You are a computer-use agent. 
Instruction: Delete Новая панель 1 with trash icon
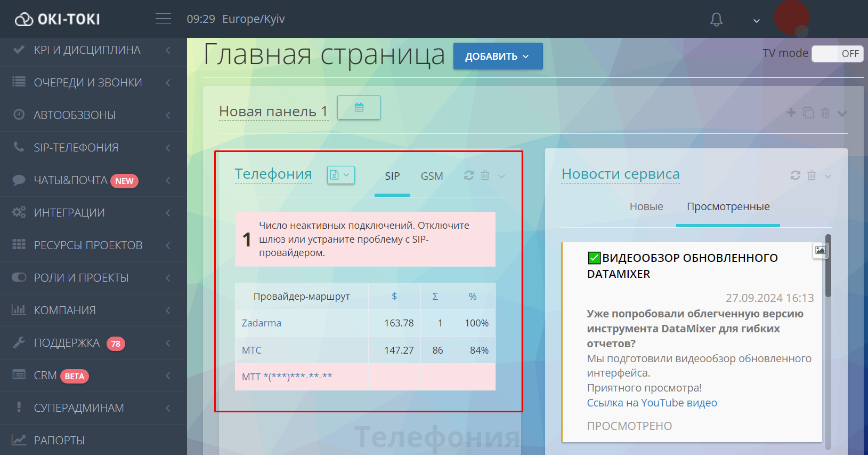pyautogui.click(x=825, y=113)
